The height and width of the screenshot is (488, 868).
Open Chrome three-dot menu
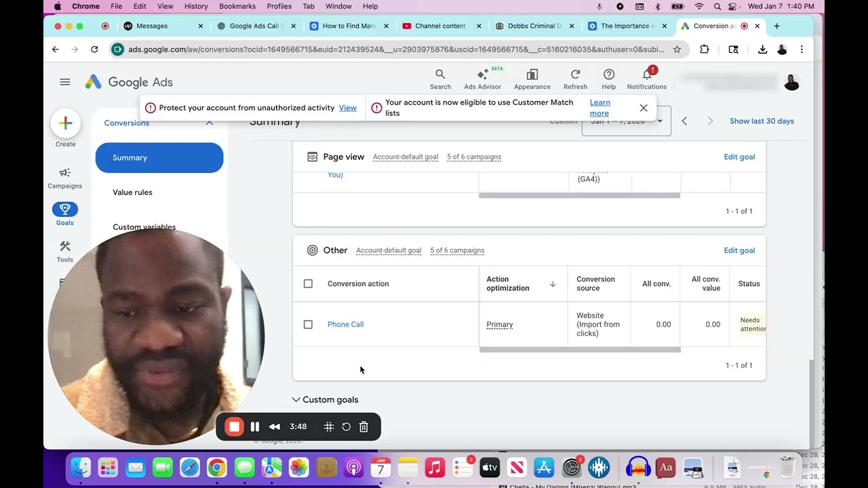coord(802,49)
